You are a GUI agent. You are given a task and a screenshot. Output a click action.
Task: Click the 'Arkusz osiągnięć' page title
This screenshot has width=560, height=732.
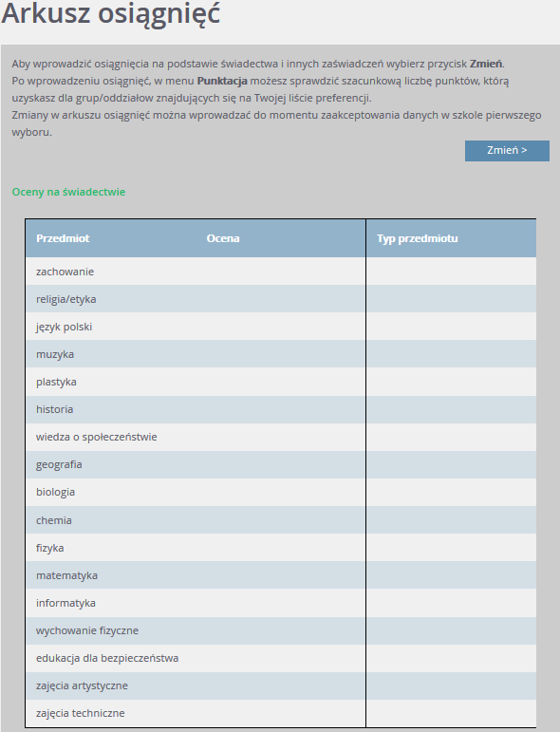tap(111, 14)
